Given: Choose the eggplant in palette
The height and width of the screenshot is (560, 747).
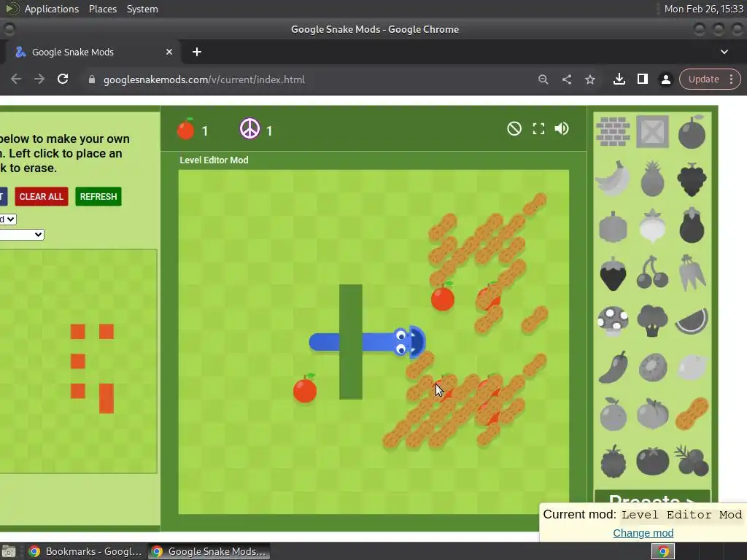Looking at the screenshot, I should point(692,226).
